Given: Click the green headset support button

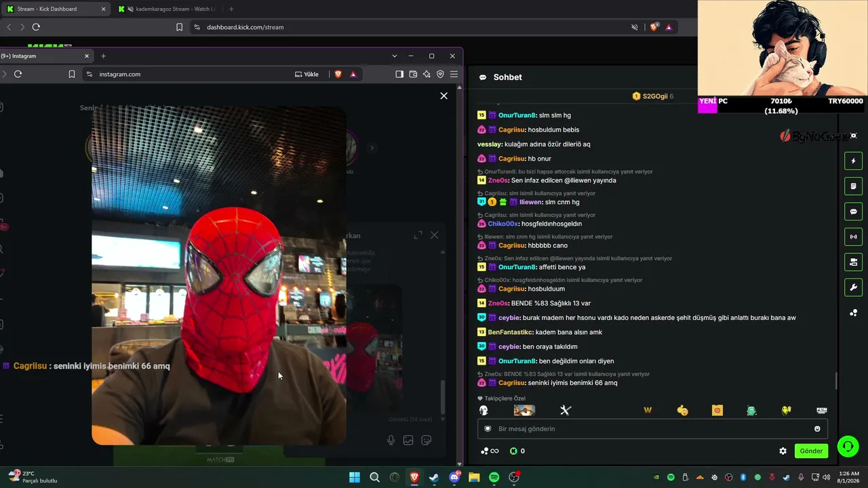Looking at the screenshot, I should (x=848, y=447).
